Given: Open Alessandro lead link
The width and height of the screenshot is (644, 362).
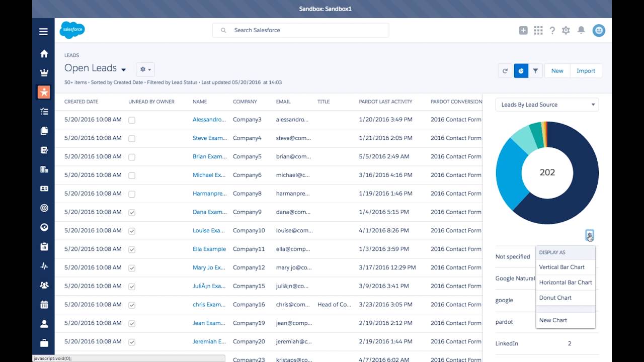Looking at the screenshot, I should (209, 120).
